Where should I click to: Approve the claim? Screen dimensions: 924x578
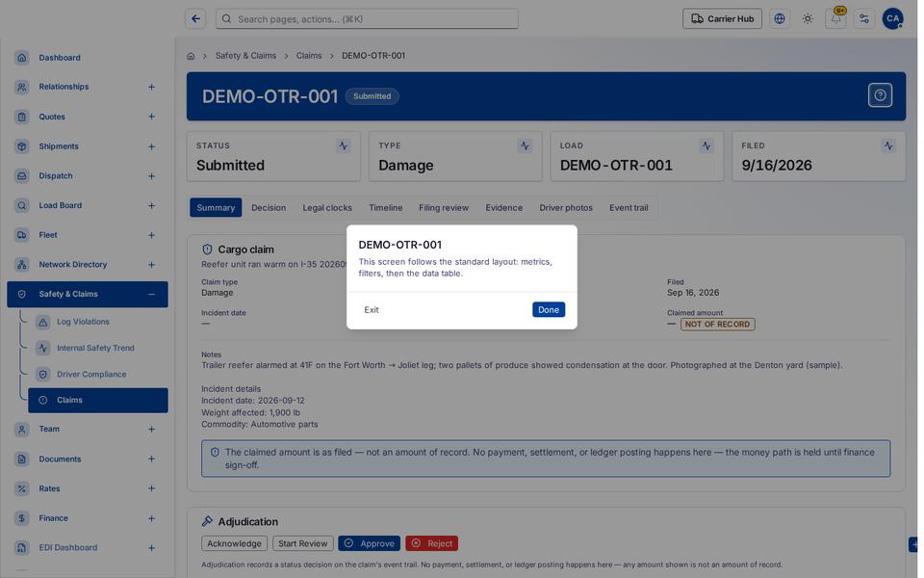coord(369,543)
